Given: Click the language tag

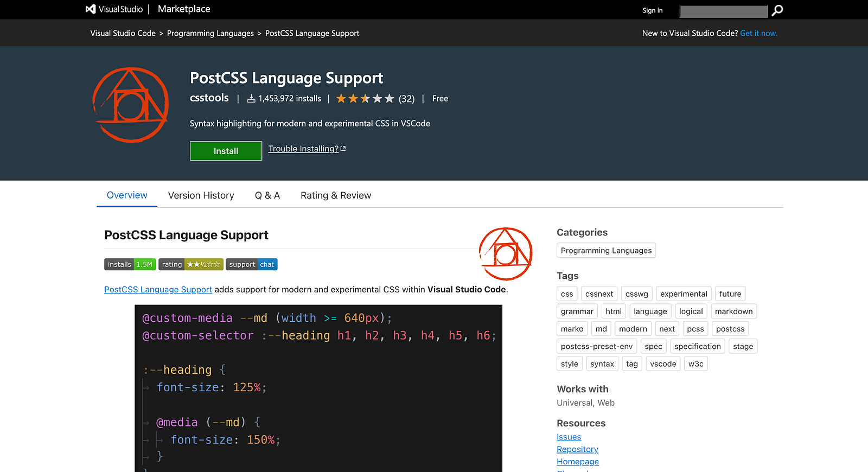Looking at the screenshot, I should [x=650, y=311].
